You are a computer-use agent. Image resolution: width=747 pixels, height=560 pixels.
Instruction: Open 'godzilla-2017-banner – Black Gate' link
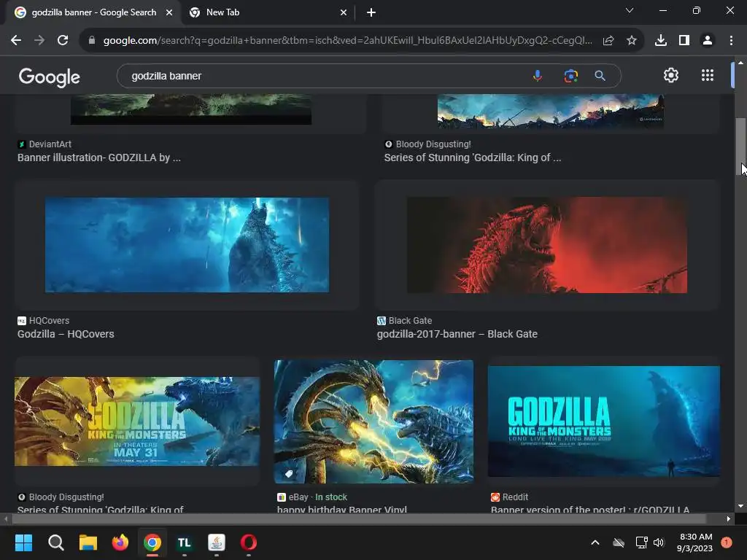[457, 334]
